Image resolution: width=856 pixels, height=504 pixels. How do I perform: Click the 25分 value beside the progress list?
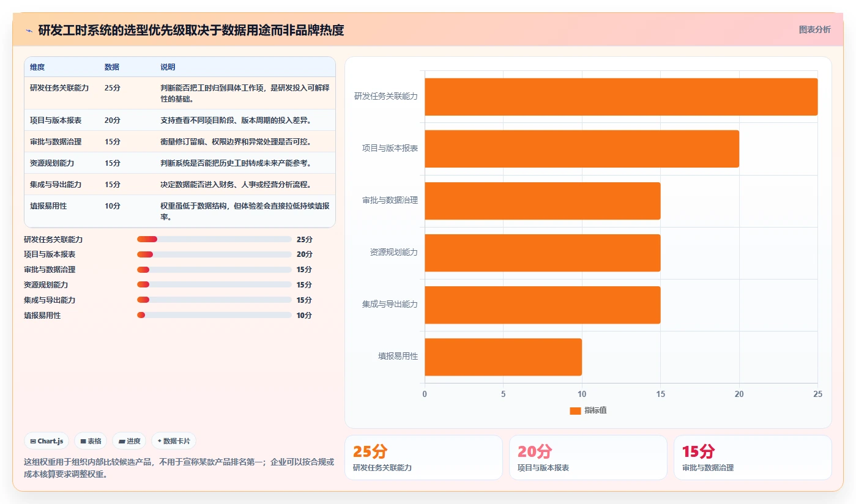pyautogui.click(x=305, y=240)
